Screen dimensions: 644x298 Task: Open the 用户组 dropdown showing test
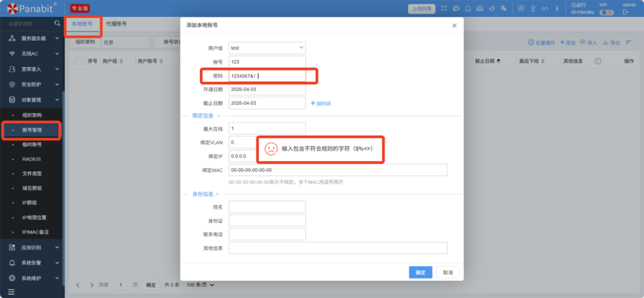click(267, 48)
